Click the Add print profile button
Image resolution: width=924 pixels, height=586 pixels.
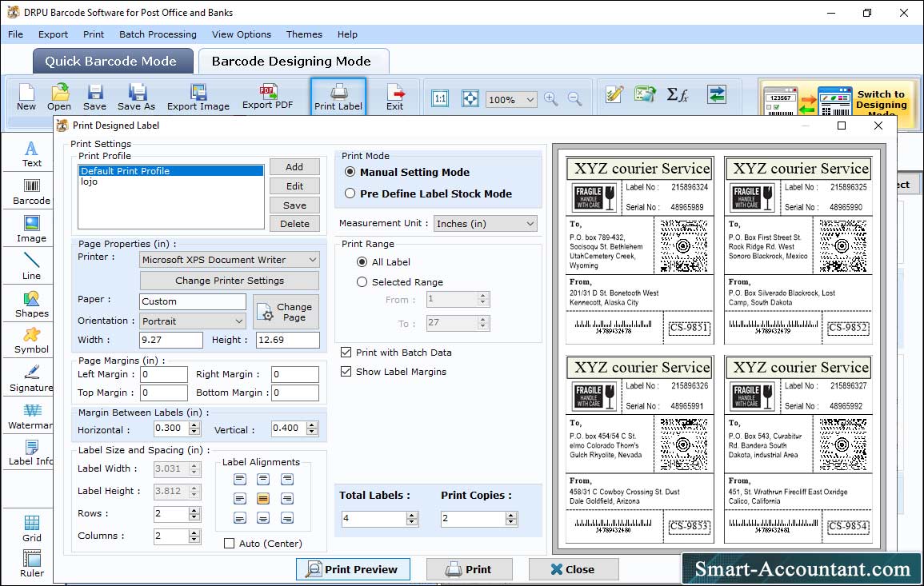point(294,167)
